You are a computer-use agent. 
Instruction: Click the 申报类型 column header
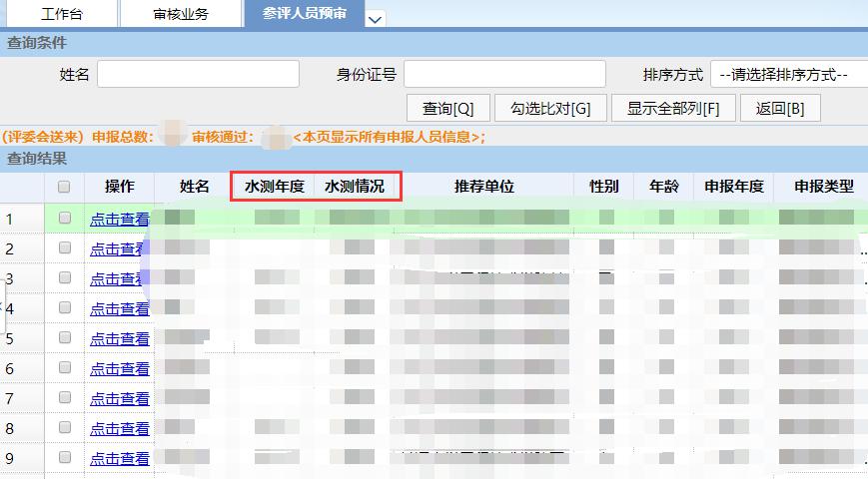pos(823,187)
